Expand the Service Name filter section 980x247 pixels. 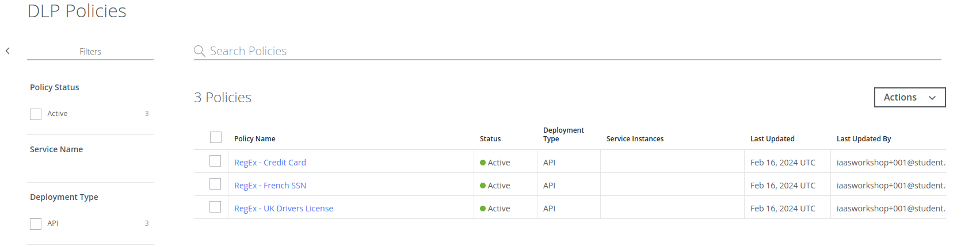(56, 149)
